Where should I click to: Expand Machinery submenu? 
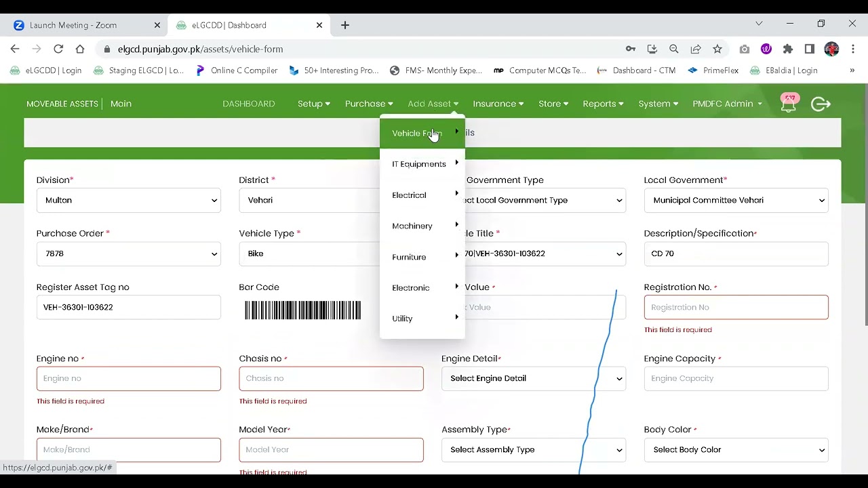tap(422, 226)
